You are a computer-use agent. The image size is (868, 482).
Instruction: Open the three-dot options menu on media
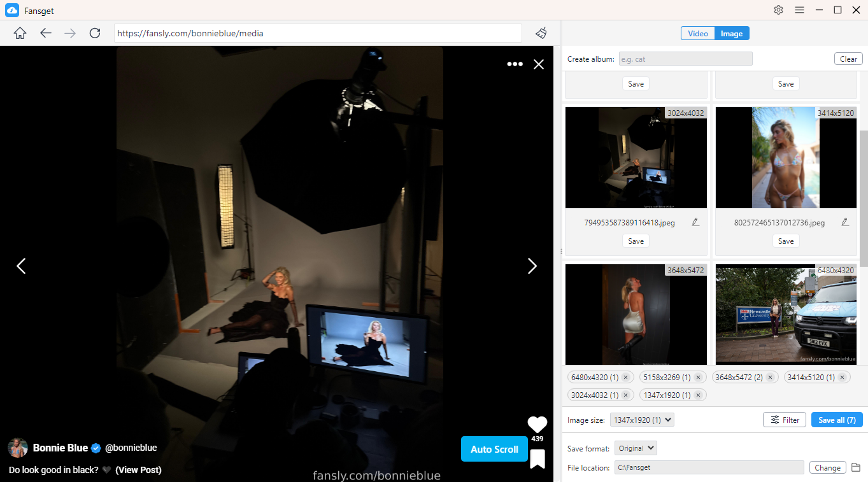click(x=515, y=64)
